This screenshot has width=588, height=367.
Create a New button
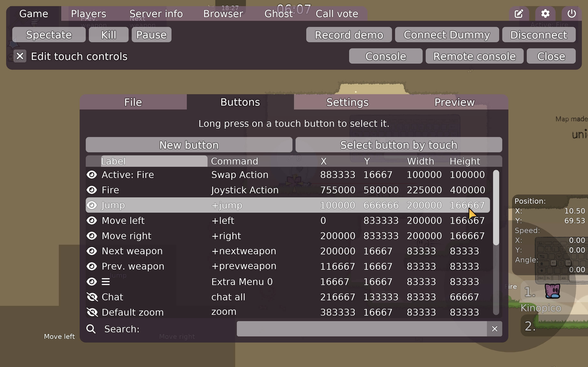pyautogui.click(x=189, y=145)
